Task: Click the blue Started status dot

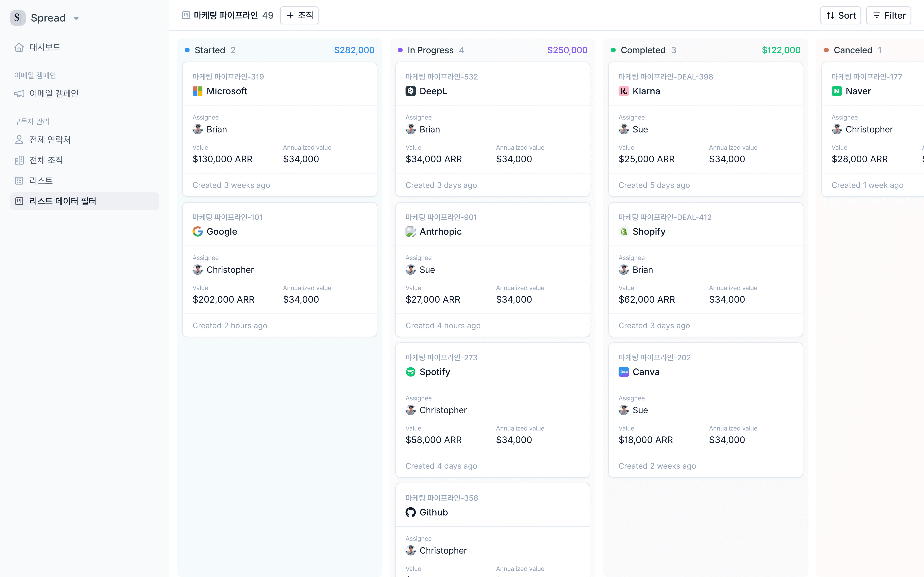Action: [x=187, y=50]
